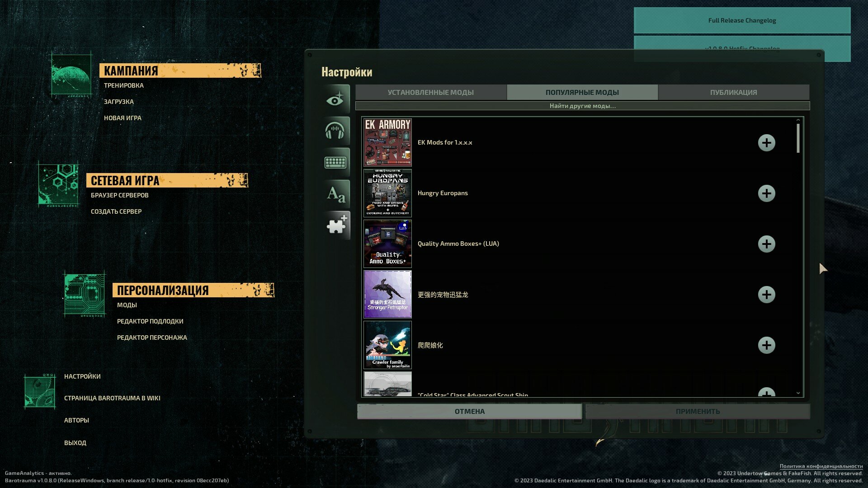The width and height of the screenshot is (868, 488).
Task: Open text and language Aa settings tab
Action: 335,194
